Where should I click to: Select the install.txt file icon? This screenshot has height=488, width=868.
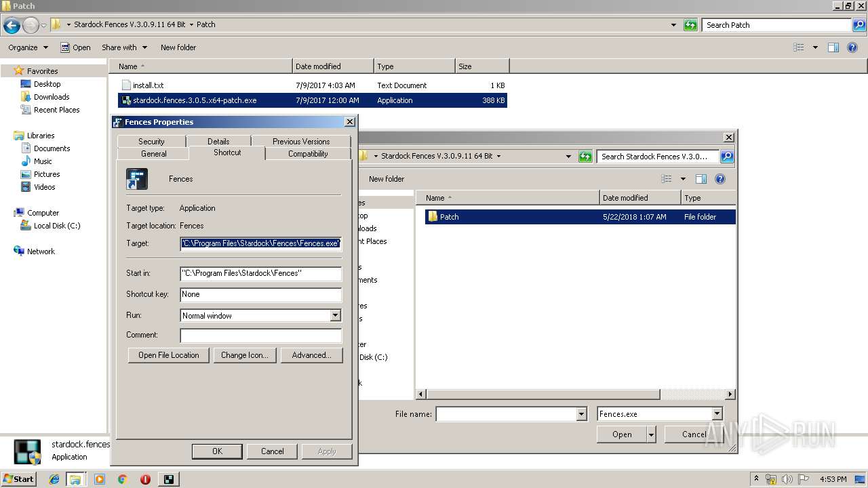coord(125,85)
